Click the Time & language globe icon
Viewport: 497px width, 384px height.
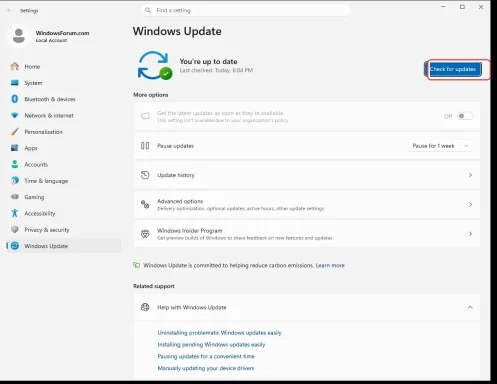click(x=15, y=180)
